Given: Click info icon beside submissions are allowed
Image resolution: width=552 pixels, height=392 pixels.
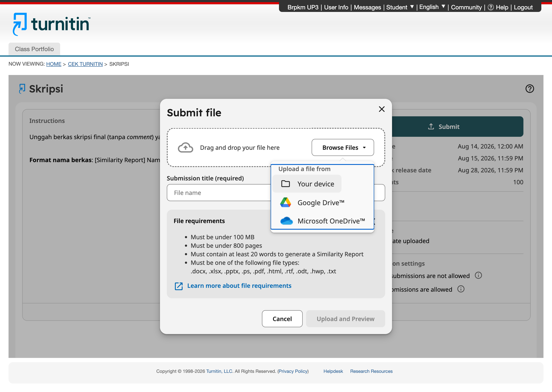Looking at the screenshot, I should 461,289.
